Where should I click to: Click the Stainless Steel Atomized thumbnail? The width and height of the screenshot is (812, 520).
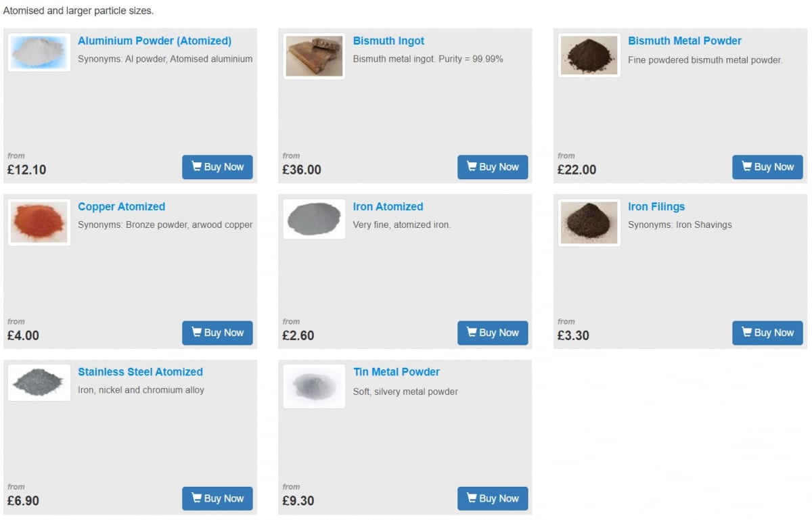[x=39, y=383]
